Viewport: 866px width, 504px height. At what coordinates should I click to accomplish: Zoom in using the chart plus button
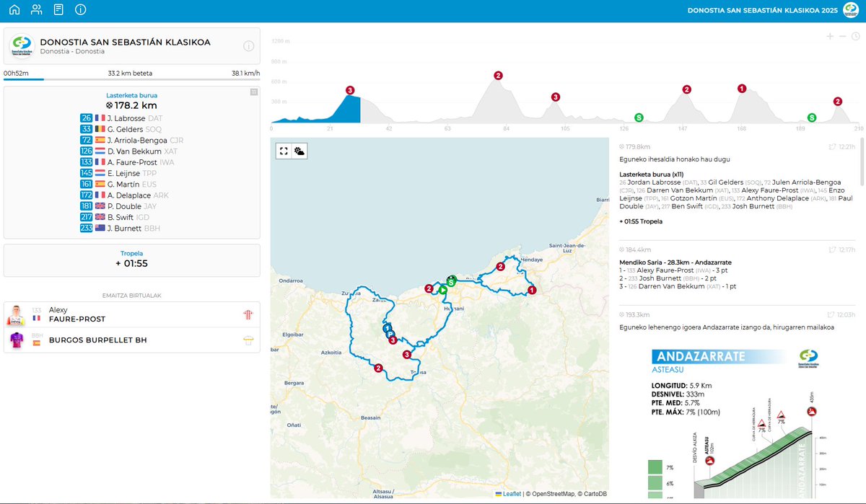tap(830, 35)
